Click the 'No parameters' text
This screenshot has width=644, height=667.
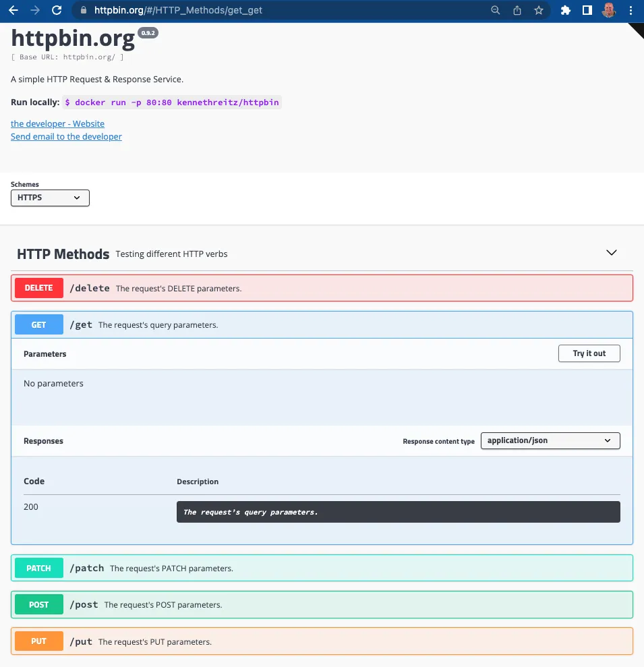pos(53,384)
